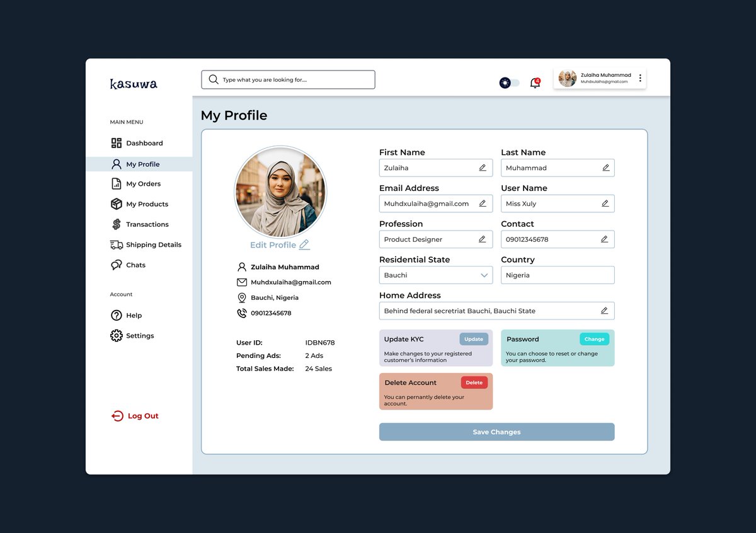Click the large profile photo

pos(280,192)
